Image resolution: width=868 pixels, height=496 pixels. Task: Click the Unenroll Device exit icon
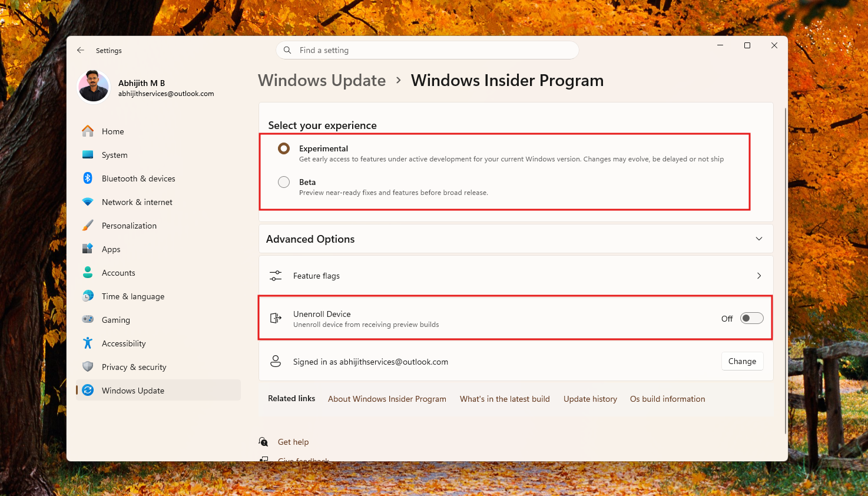point(276,319)
